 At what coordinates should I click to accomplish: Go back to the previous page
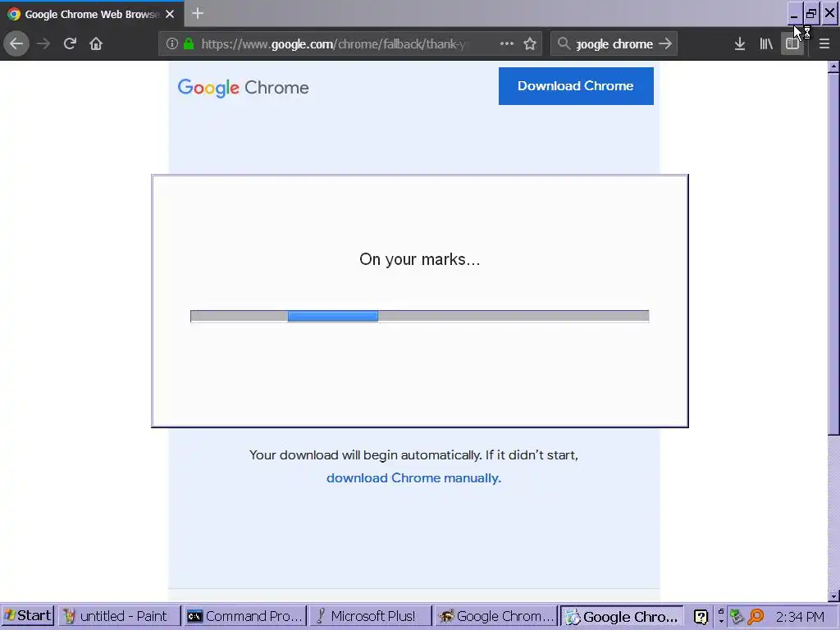coord(16,43)
